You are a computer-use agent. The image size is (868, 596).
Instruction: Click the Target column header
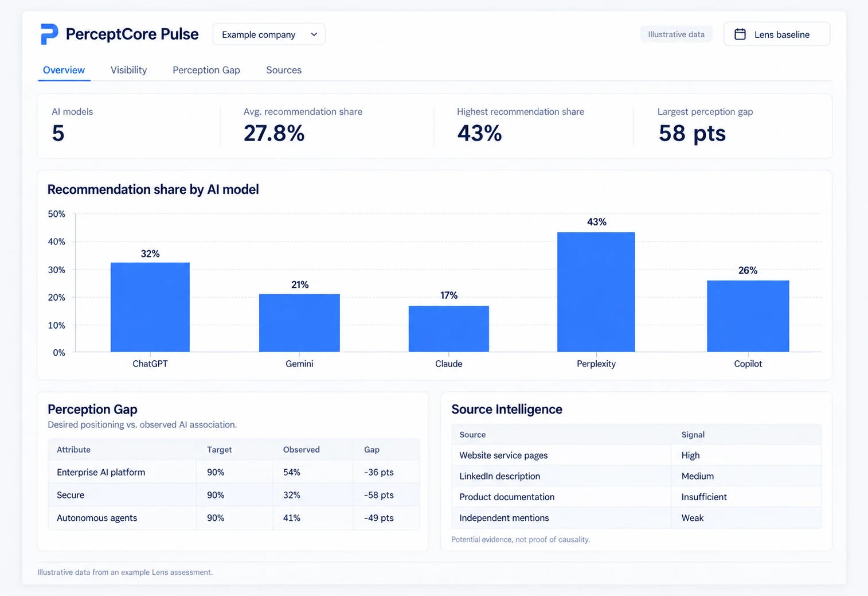220,450
